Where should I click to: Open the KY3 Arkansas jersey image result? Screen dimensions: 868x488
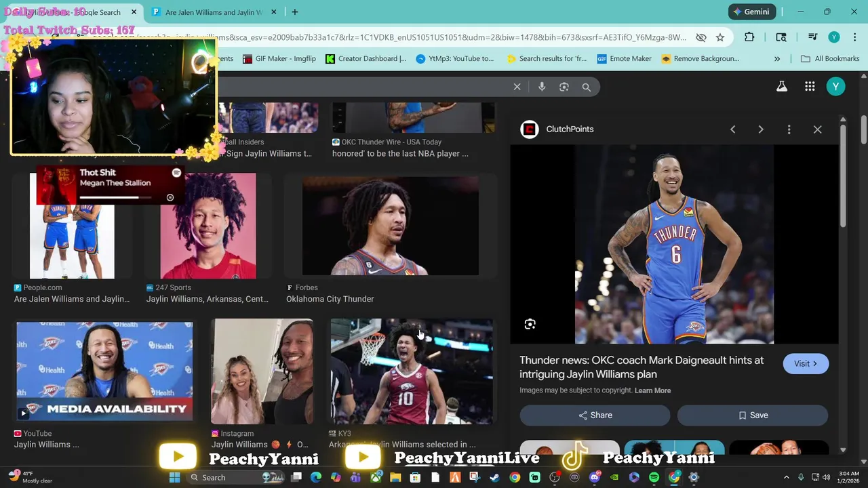tap(412, 371)
